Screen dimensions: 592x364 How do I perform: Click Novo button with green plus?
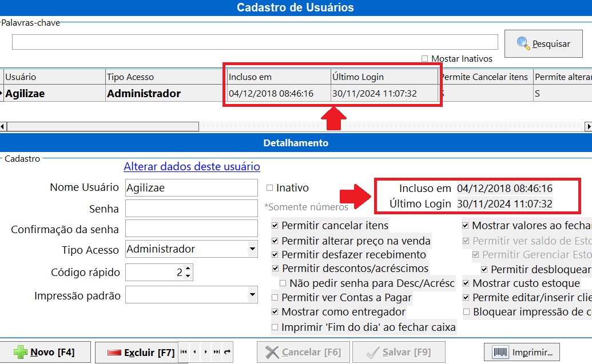(x=45, y=353)
